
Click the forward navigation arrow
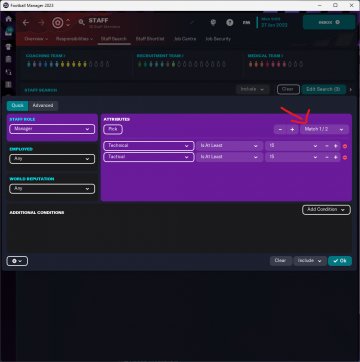[41, 23]
